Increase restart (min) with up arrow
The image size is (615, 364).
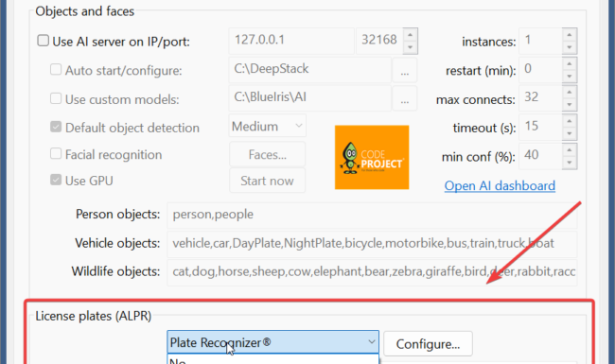(x=570, y=63)
